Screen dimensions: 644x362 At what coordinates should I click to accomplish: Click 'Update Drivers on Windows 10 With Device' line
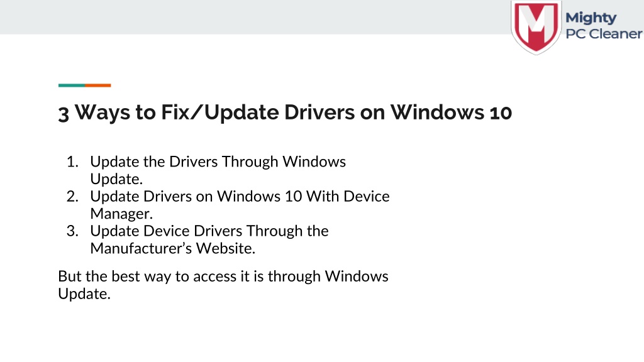(x=240, y=197)
